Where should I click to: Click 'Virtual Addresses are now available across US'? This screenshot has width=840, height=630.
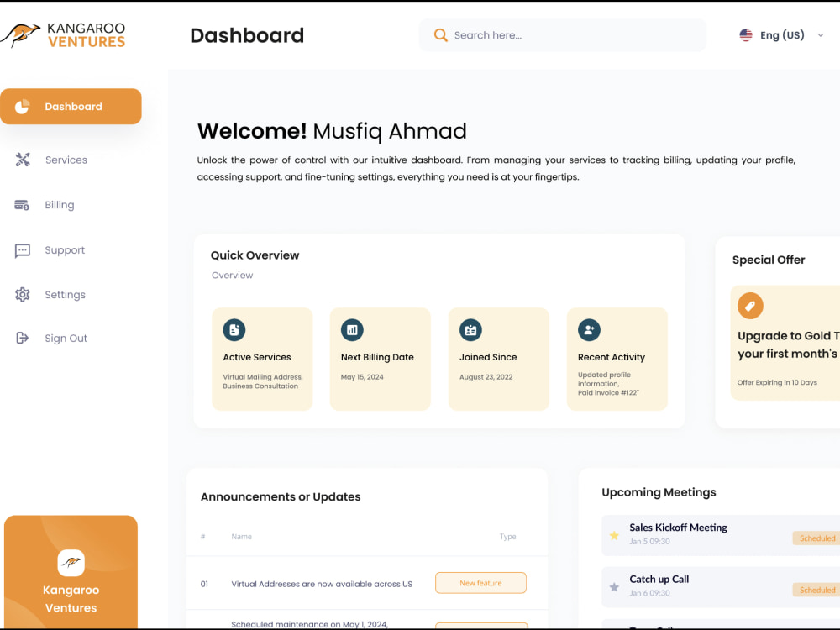click(x=322, y=584)
